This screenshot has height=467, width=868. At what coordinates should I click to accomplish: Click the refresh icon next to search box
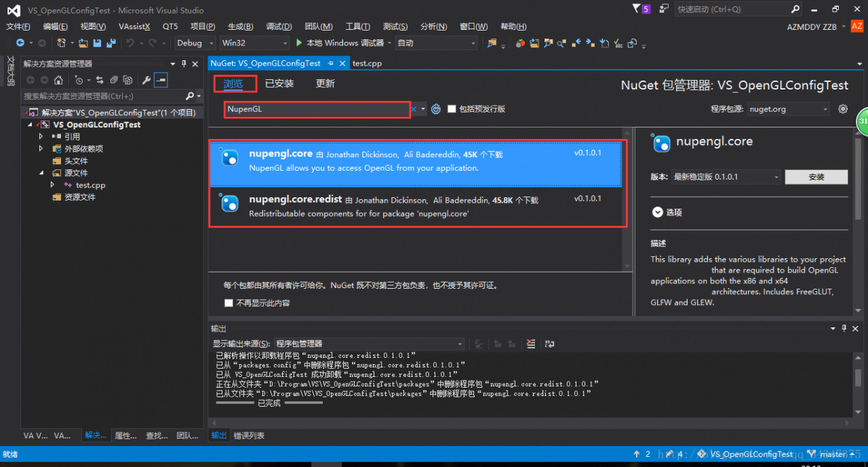[436, 109]
